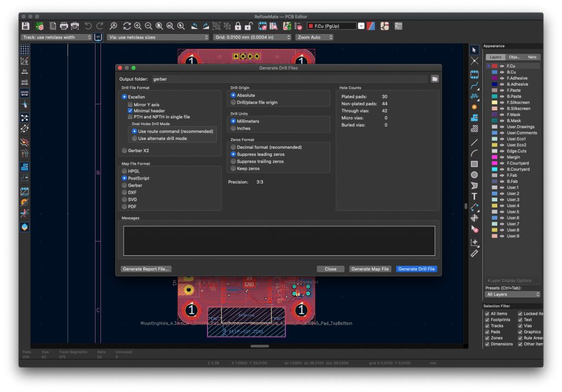Select the Draw Arc tool
The height and width of the screenshot is (392, 562).
point(474,153)
